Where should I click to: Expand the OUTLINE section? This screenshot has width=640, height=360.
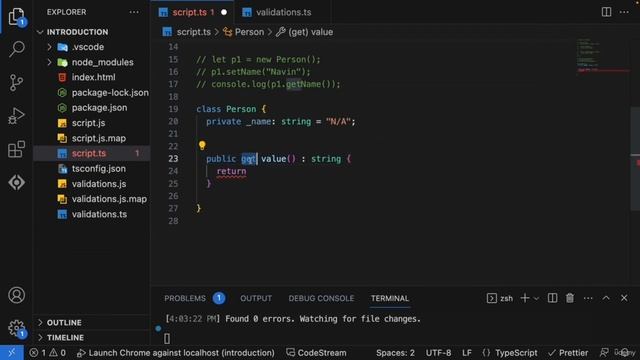tap(64, 322)
